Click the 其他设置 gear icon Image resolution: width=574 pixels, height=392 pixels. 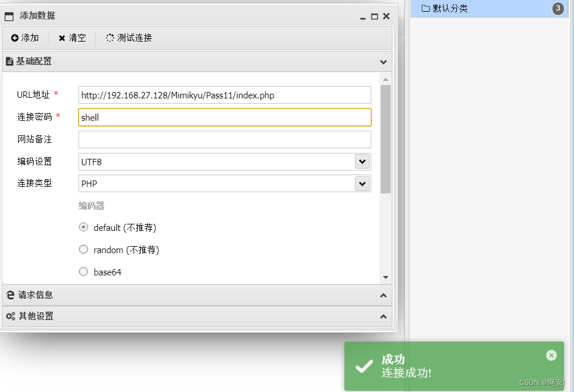point(10,316)
